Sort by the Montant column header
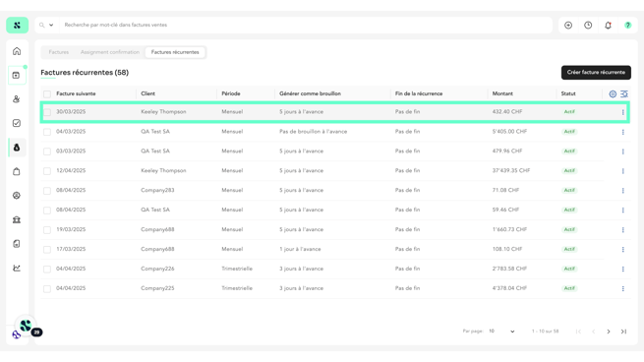Viewport: 644px width, 362px height. click(x=502, y=93)
